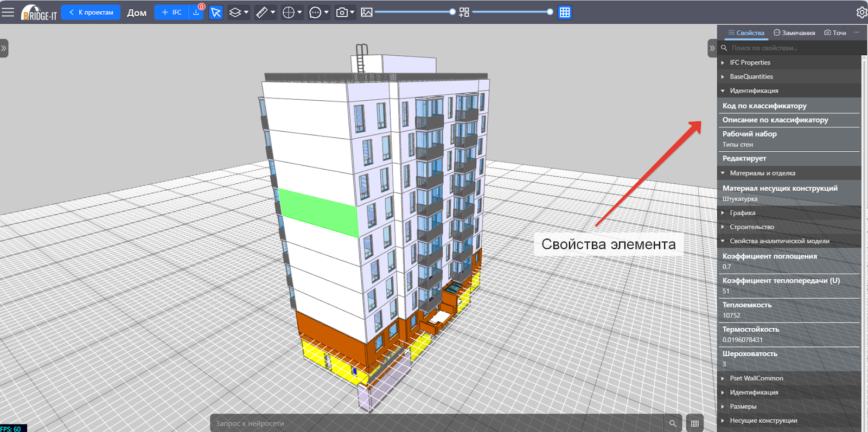Screen dimensions: 868x432
Task: Expand the Pset WallCommon group
Action: pyautogui.click(x=789, y=378)
